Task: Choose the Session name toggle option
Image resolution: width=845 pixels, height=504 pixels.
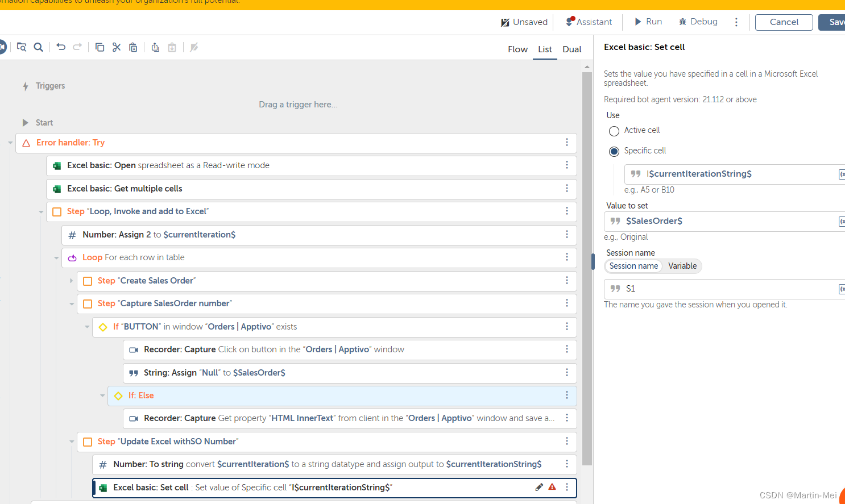Action: (633, 266)
